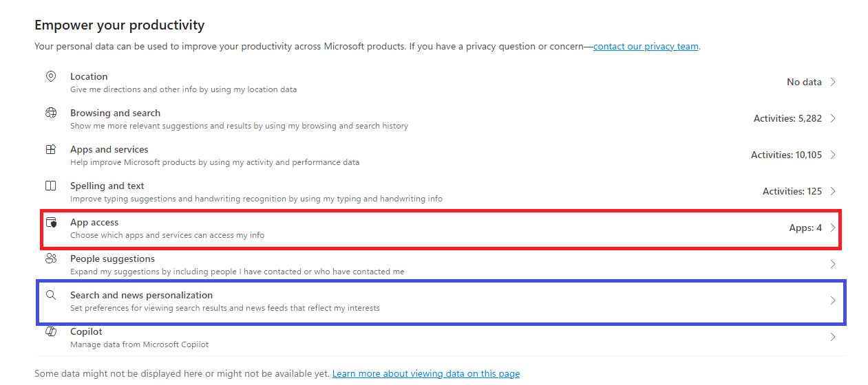Expand the Browsing and search chevron
868x385 pixels.
[833, 118]
